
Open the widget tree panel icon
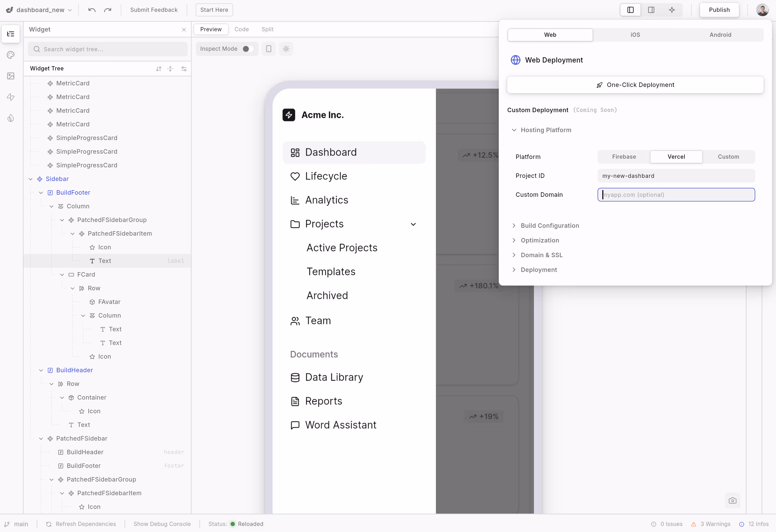point(11,34)
